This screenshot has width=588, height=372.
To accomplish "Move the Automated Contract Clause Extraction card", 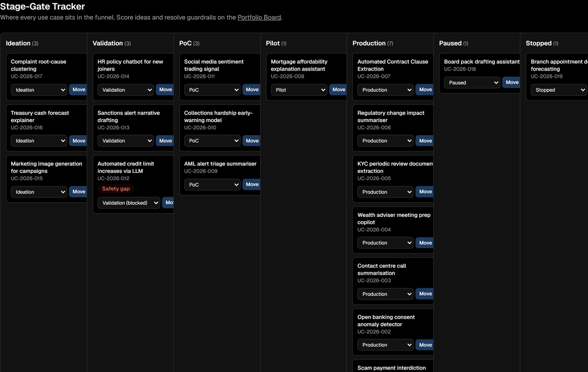I will [425, 90].
